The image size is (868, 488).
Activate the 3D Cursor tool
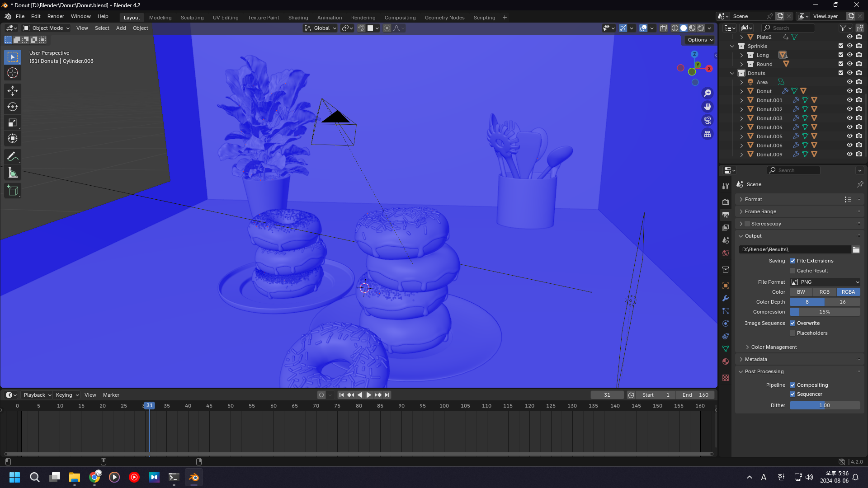(13, 73)
